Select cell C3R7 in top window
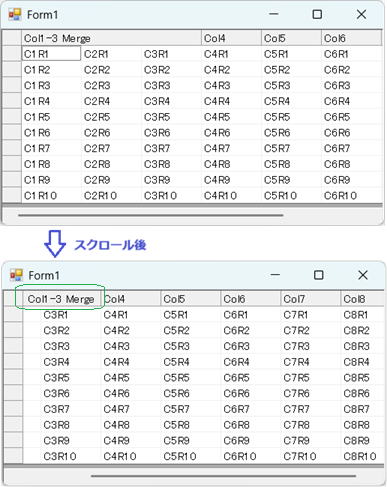The width and height of the screenshot is (387, 487). [x=171, y=148]
